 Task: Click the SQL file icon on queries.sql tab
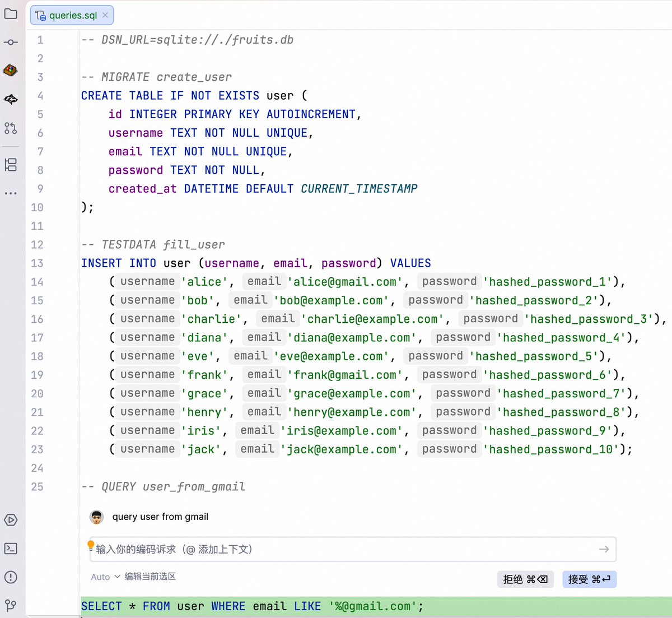pos(40,15)
